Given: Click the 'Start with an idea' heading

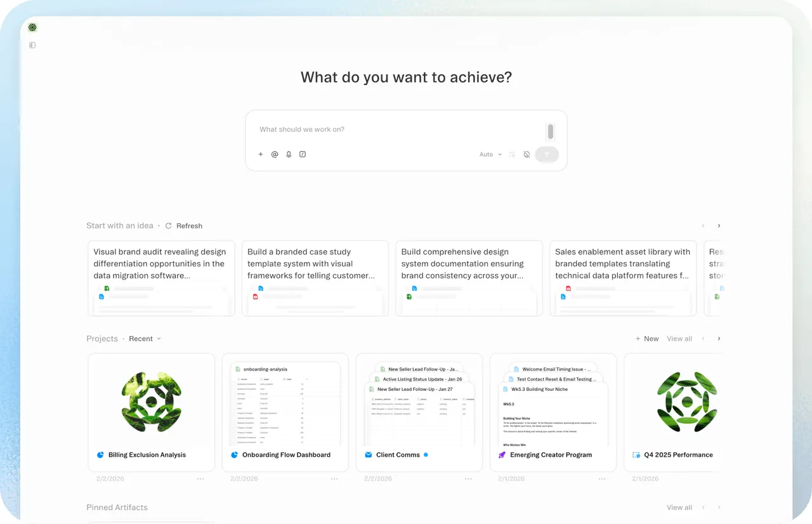Looking at the screenshot, I should [120, 226].
